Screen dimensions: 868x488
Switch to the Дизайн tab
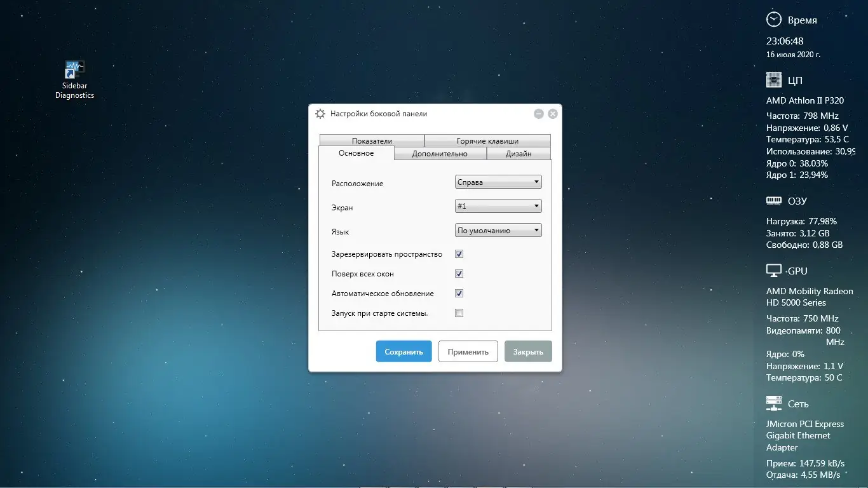pos(519,153)
